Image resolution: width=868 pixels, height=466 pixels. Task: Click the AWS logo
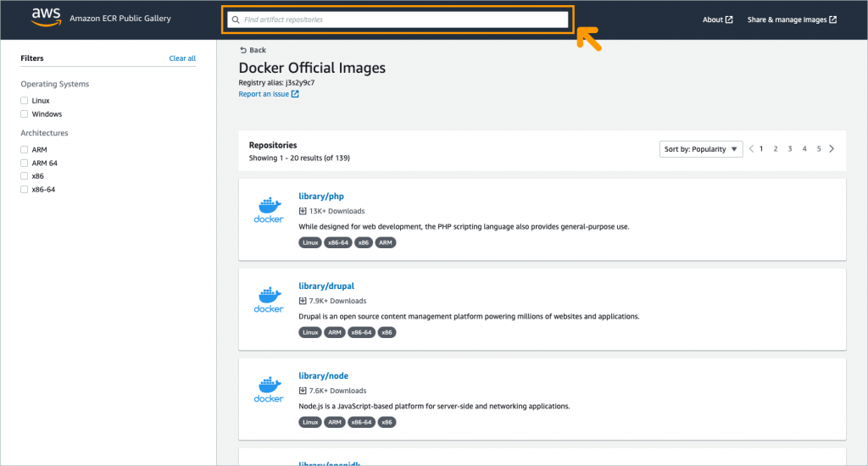coord(46,18)
